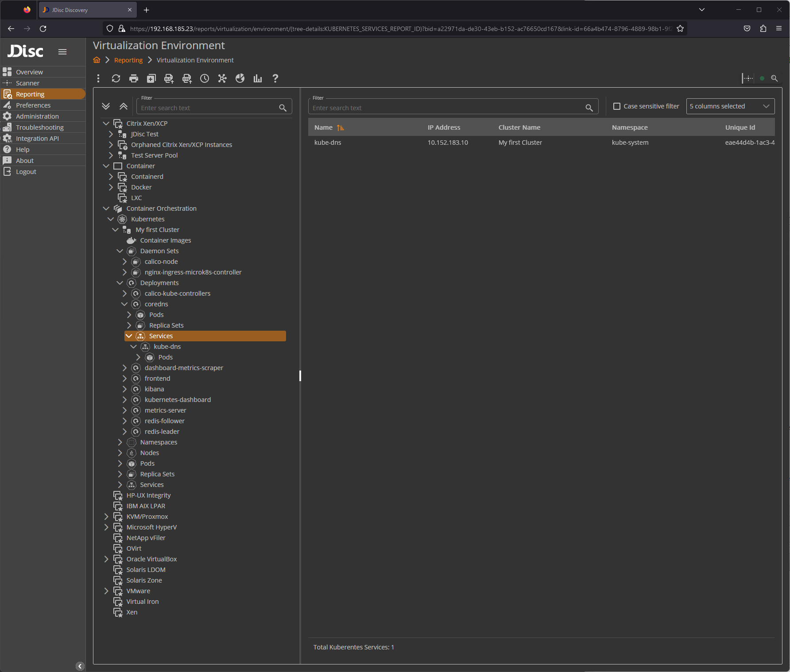
Task: Click the duplicate report plus icon
Action: click(151, 78)
